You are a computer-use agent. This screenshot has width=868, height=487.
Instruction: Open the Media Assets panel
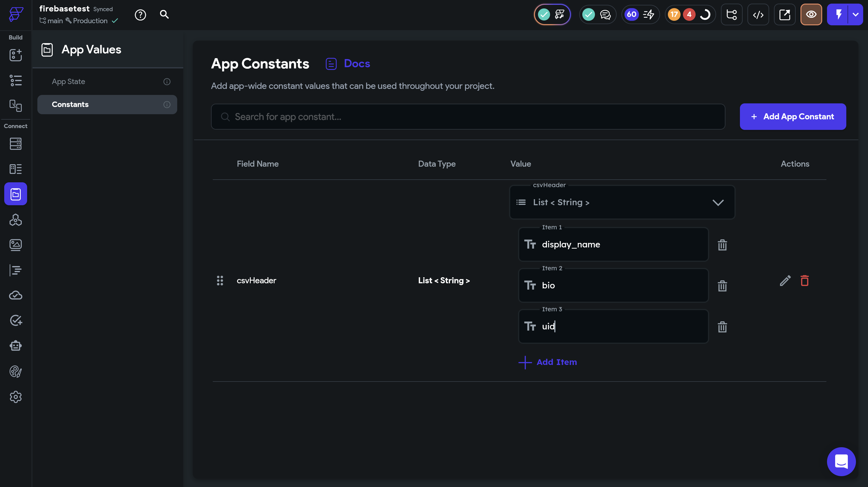click(x=15, y=245)
